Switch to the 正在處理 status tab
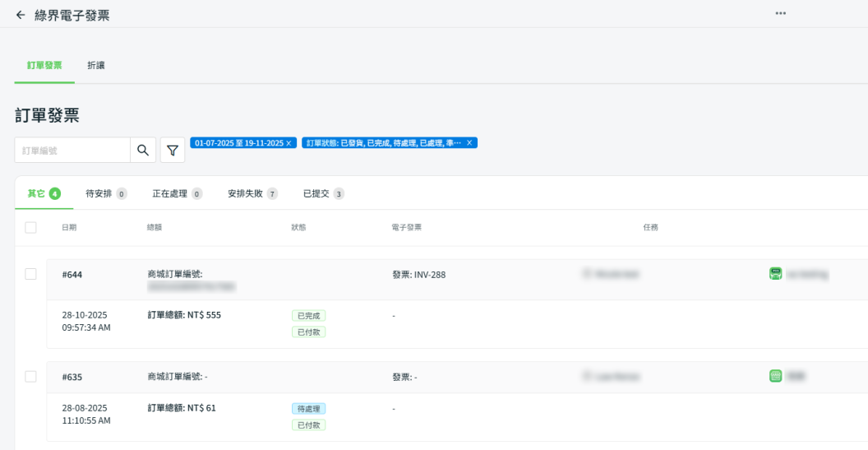Image resolution: width=868 pixels, height=450 pixels. pyautogui.click(x=177, y=194)
